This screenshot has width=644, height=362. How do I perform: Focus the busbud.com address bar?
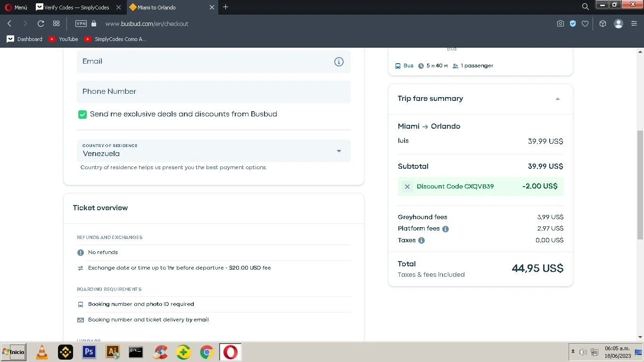pos(147,24)
